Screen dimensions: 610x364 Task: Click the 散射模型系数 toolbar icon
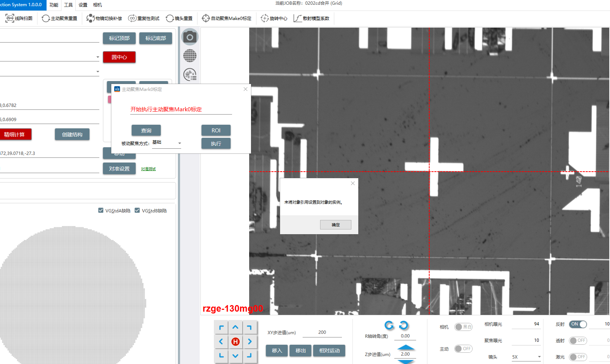coord(298,18)
